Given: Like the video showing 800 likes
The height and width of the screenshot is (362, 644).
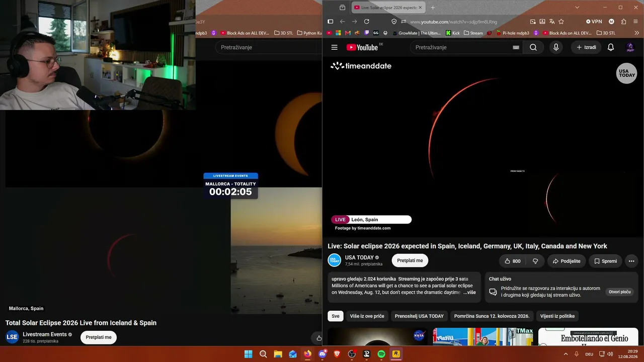Looking at the screenshot, I should pyautogui.click(x=512, y=261).
